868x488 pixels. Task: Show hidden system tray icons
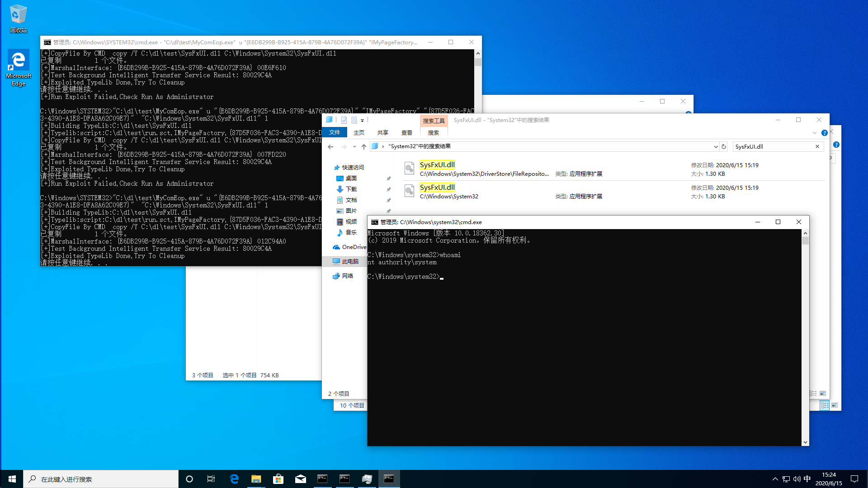pyautogui.click(x=775, y=479)
